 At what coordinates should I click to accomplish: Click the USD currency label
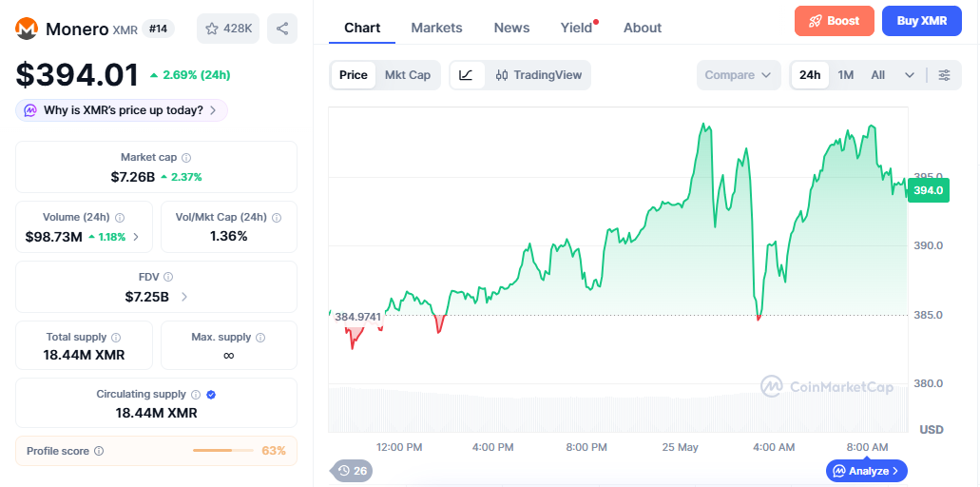coord(932,430)
